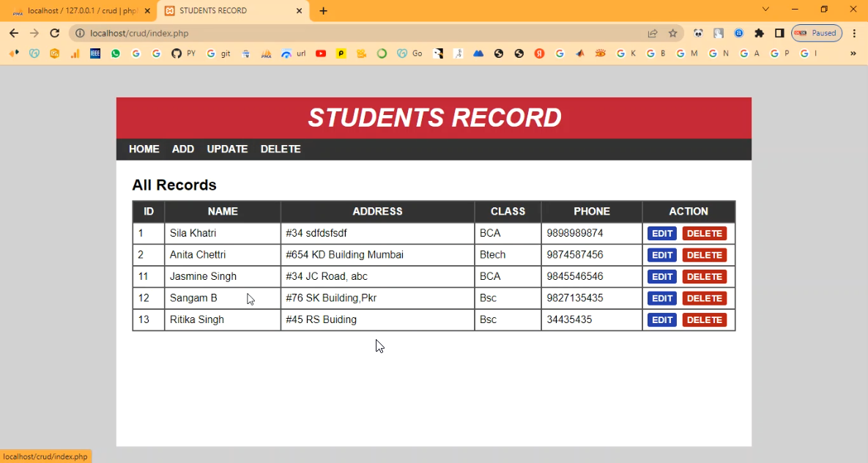Open the tab search dropdown arrow
Viewport: 868px width, 463px height.
(x=765, y=10)
